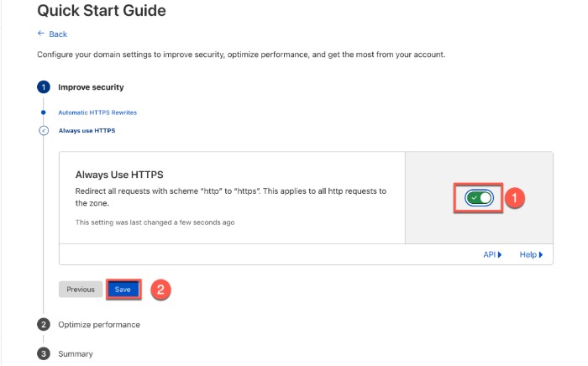The height and width of the screenshot is (366, 588).
Task: Click the Back link with left arrow
Action: click(x=52, y=34)
